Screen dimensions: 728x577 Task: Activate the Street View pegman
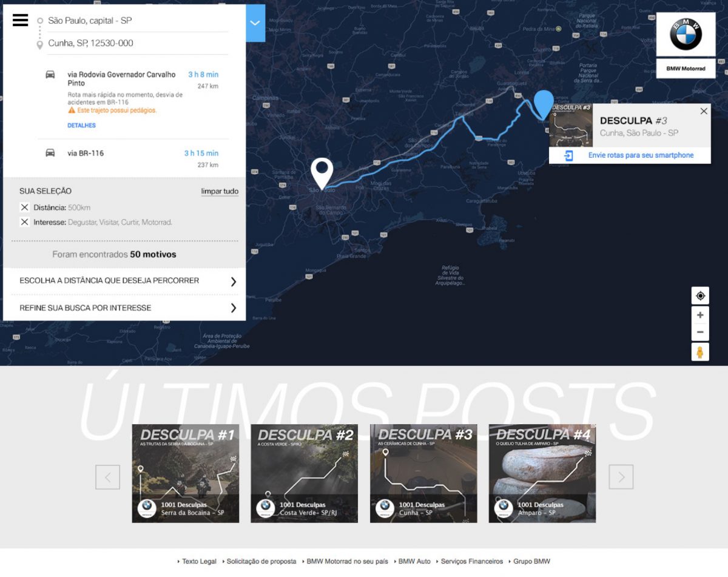pos(700,352)
